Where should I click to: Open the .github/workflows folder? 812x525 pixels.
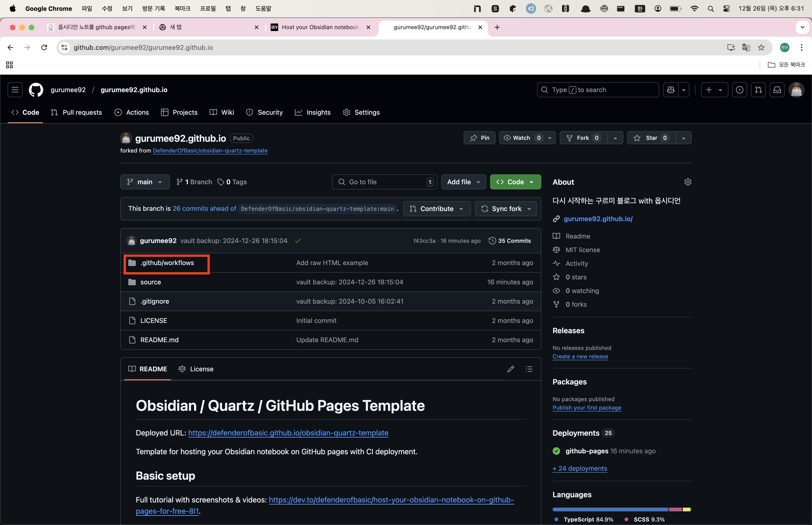click(167, 262)
